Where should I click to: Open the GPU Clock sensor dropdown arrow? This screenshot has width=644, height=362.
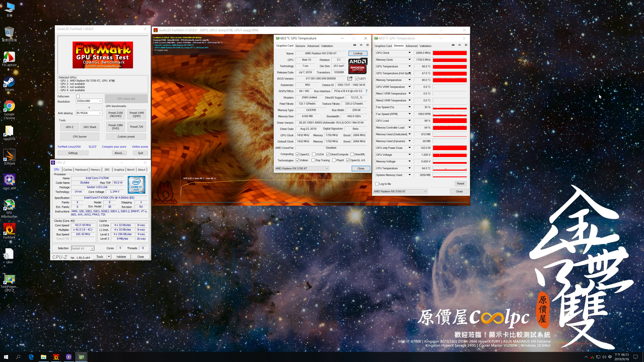tap(410, 53)
